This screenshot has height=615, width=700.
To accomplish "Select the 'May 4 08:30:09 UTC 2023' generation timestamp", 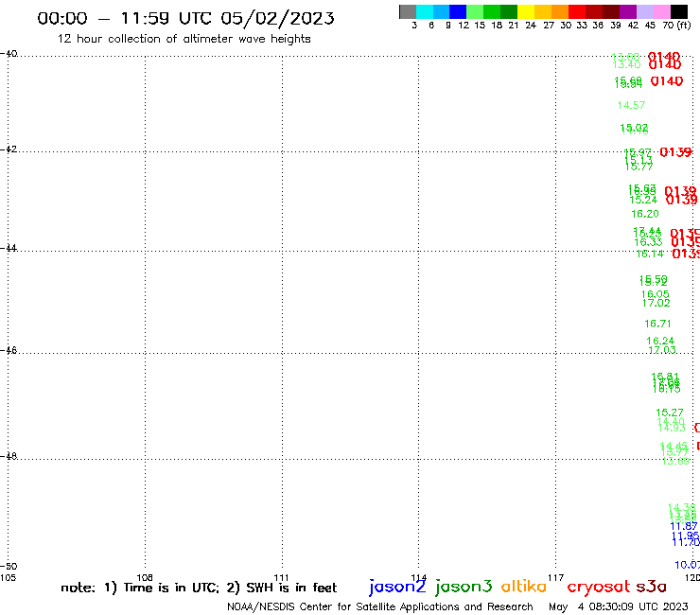I will tap(619, 607).
